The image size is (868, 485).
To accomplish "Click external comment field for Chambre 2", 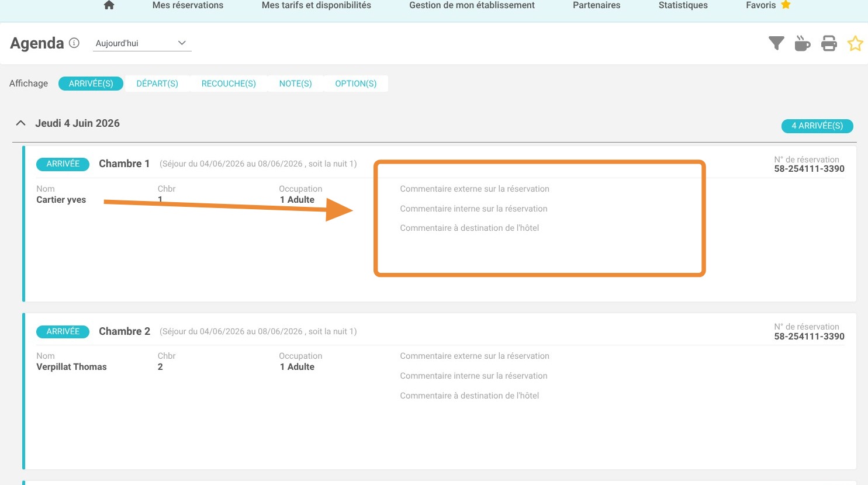I will point(475,356).
